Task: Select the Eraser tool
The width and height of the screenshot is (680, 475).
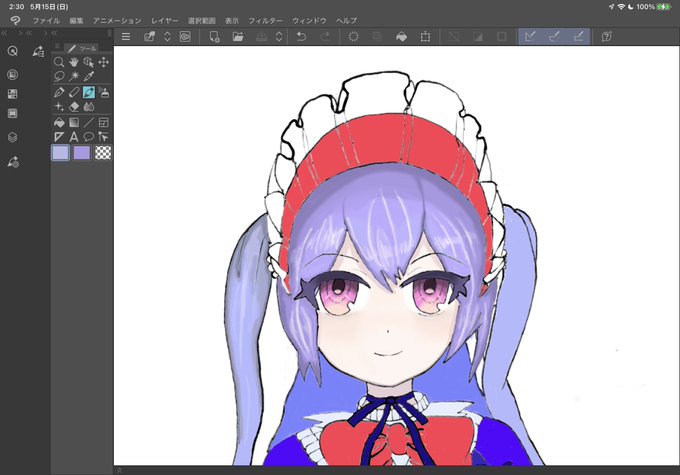Action: (74, 107)
